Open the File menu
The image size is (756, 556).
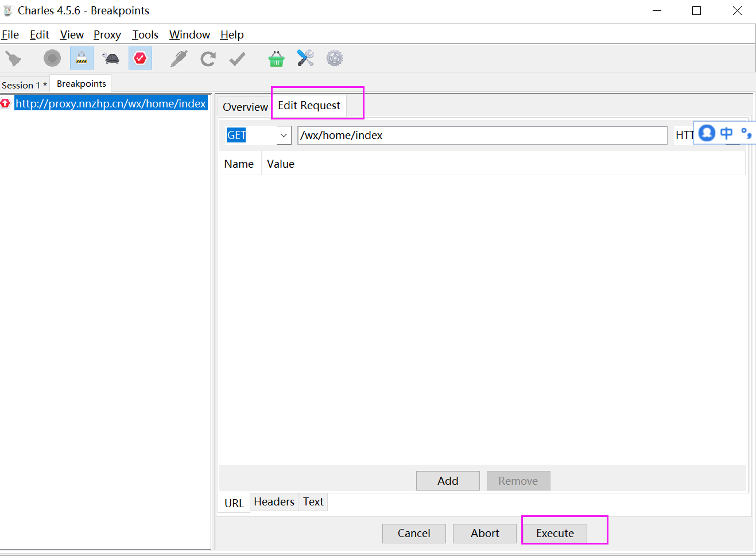(10, 34)
